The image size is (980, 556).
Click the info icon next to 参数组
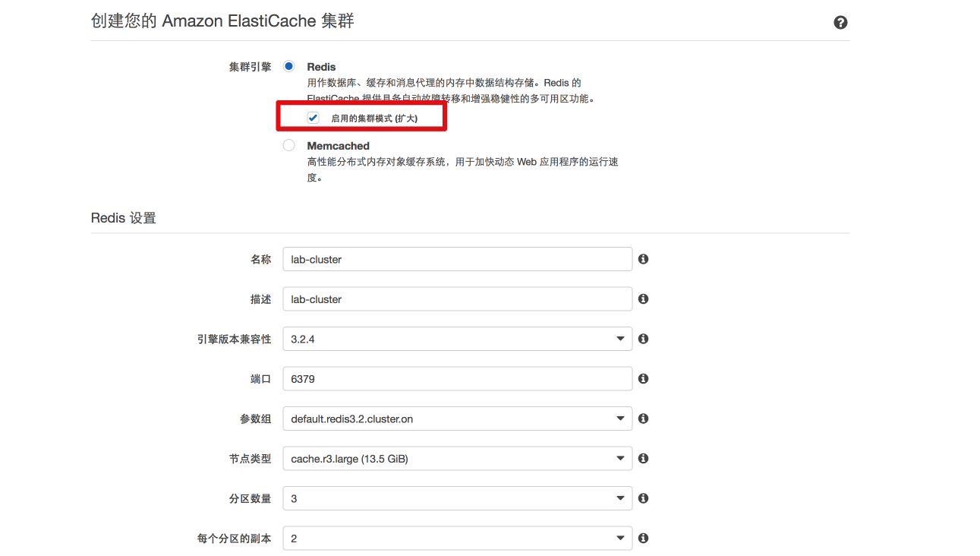point(643,419)
